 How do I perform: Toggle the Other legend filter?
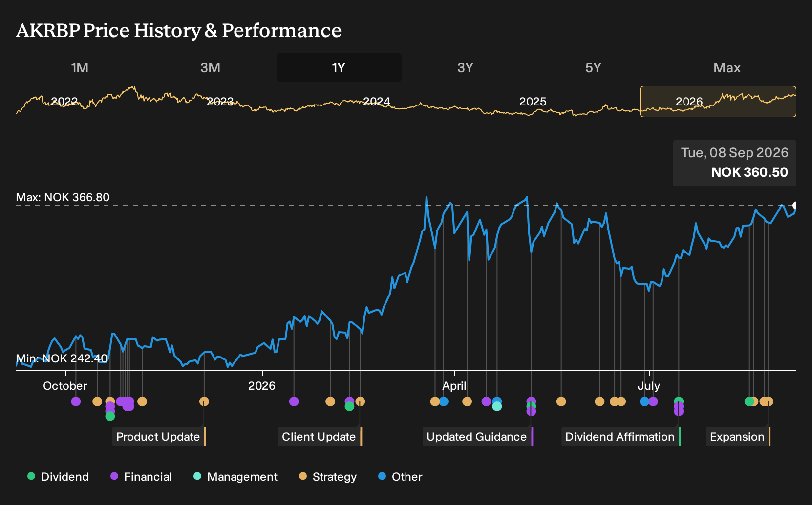click(400, 477)
